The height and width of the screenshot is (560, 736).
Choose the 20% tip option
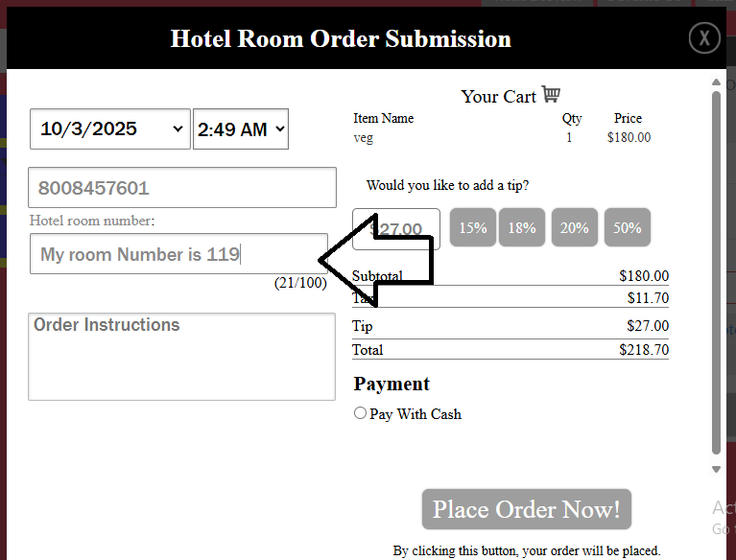pyautogui.click(x=575, y=228)
